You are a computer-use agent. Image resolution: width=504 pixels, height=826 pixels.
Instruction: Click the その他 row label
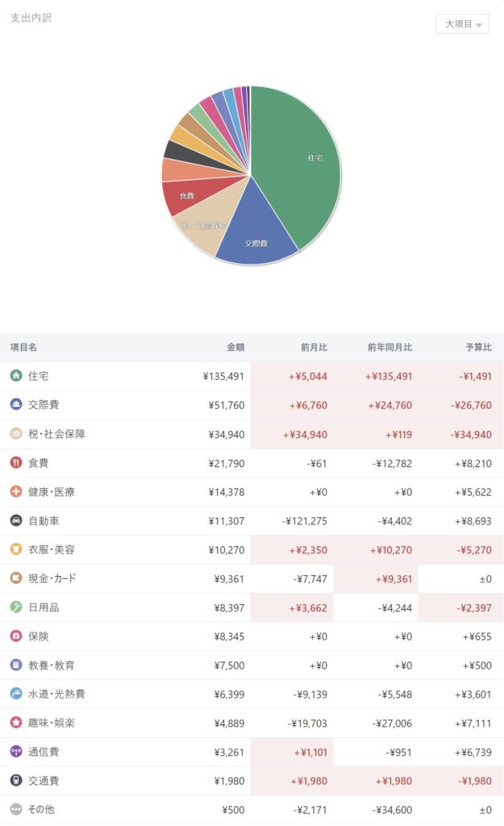pyautogui.click(x=42, y=809)
